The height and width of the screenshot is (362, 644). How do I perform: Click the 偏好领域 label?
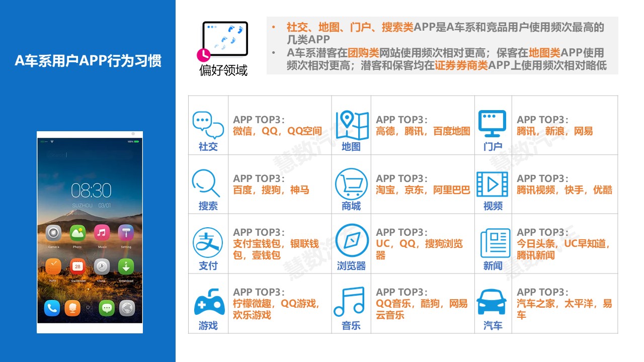tap(223, 70)
